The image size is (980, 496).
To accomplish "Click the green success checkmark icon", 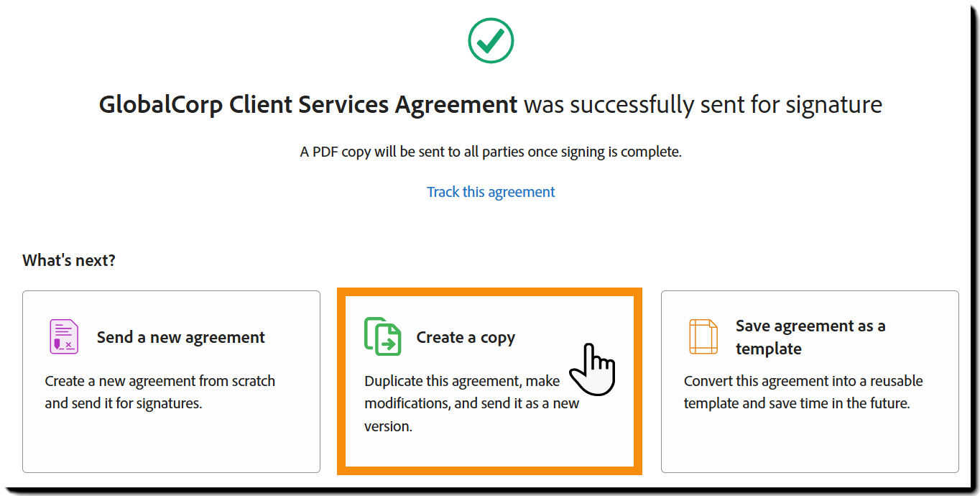I will (x=491, y=40).
